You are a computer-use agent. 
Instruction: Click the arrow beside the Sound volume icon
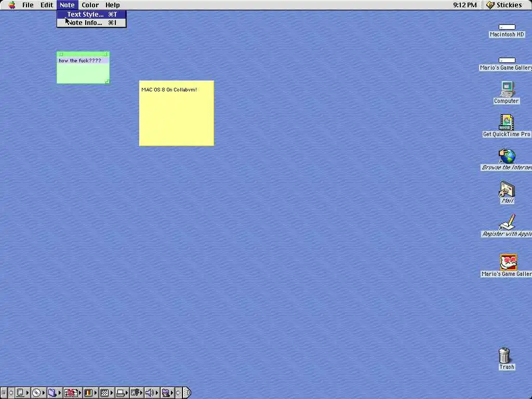pyautogui.click(x=157, y=393)
